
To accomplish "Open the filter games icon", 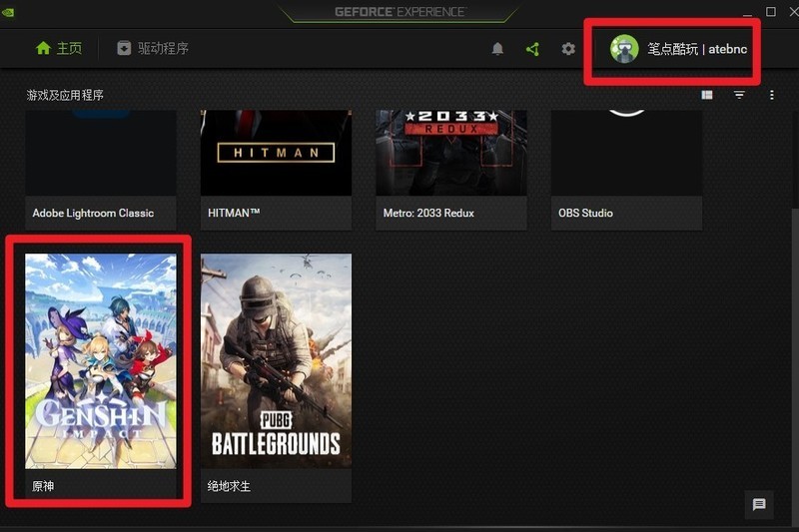I will tap(739, 95).
